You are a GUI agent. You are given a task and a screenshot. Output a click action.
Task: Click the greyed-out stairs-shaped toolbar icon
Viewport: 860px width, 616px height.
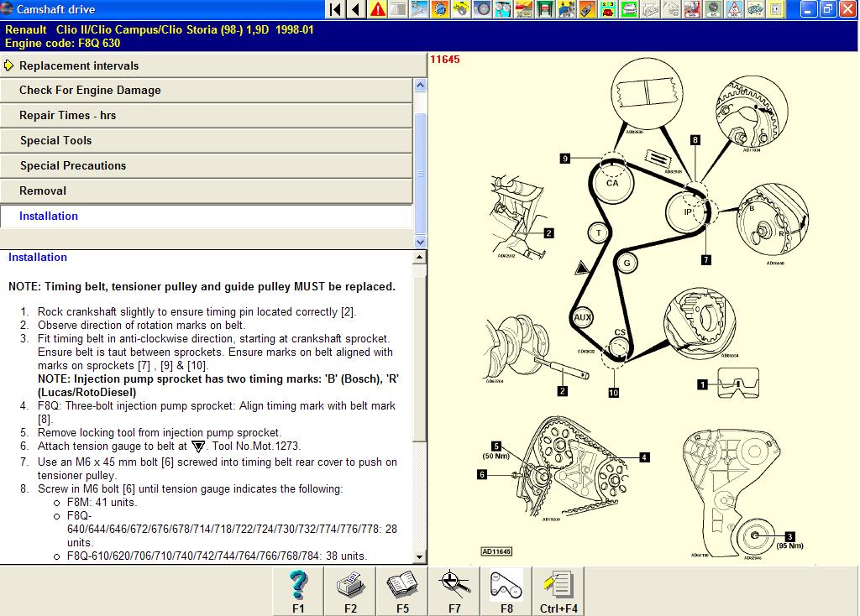[649, 9]
